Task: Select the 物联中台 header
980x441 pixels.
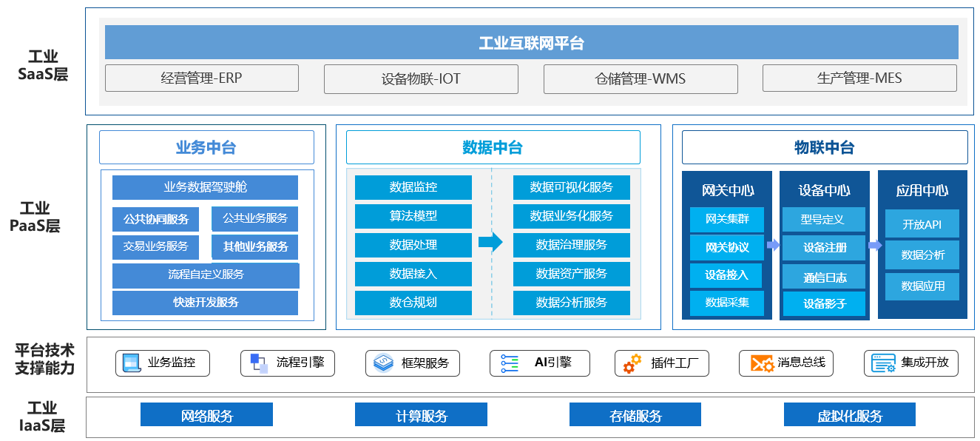Action: pyautogui.click(x=824, y=147)
